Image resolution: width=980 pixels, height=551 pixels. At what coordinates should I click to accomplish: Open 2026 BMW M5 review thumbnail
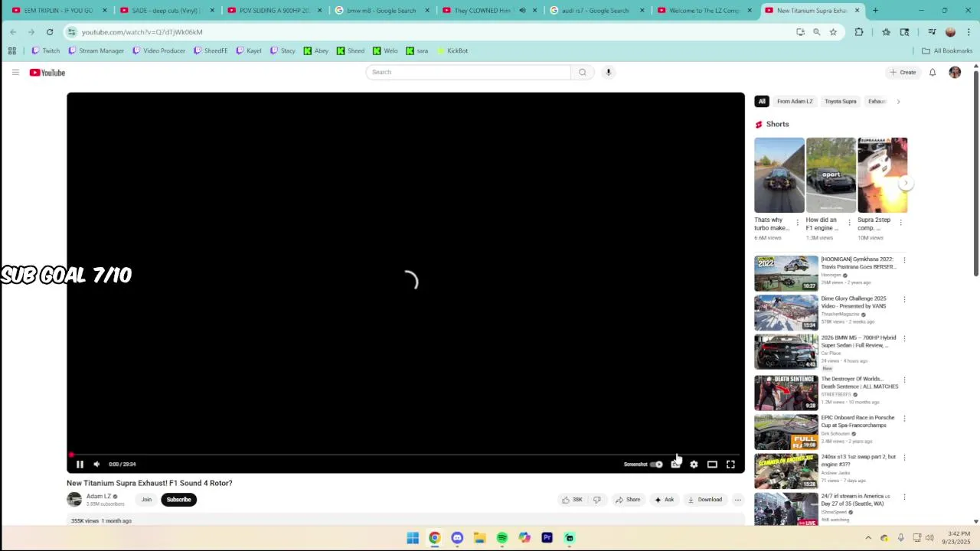click(x=786, y=352)
